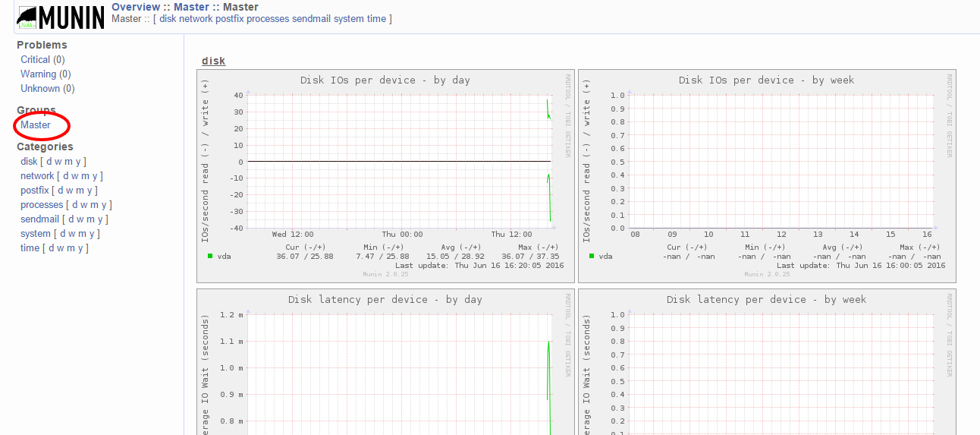Jump to time in header category list
This screenshot has height=435, width=980.
coord(377,19)
